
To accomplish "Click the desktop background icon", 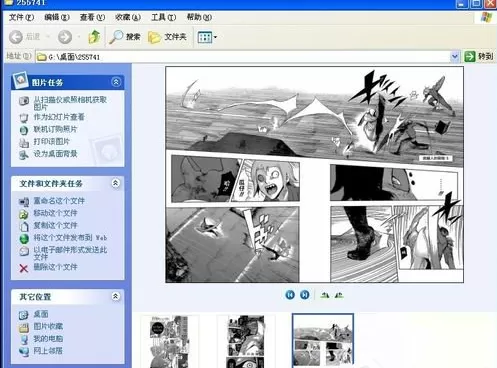I will point(24,155).
